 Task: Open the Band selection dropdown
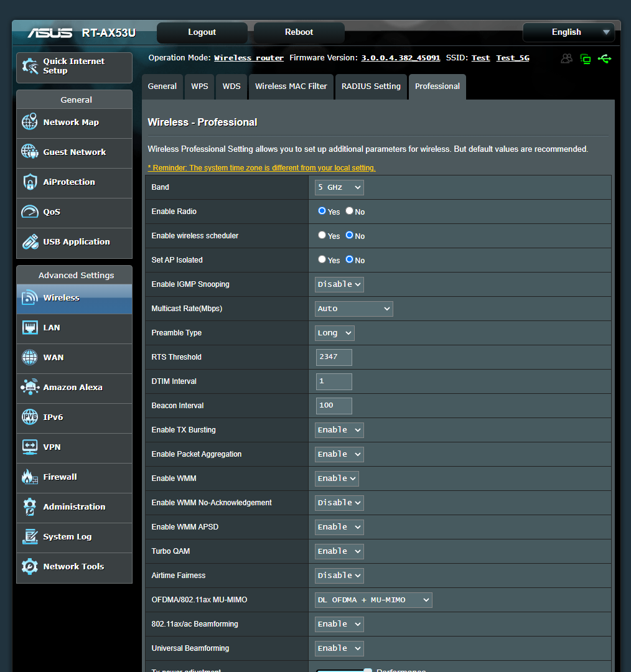[339, 187]
